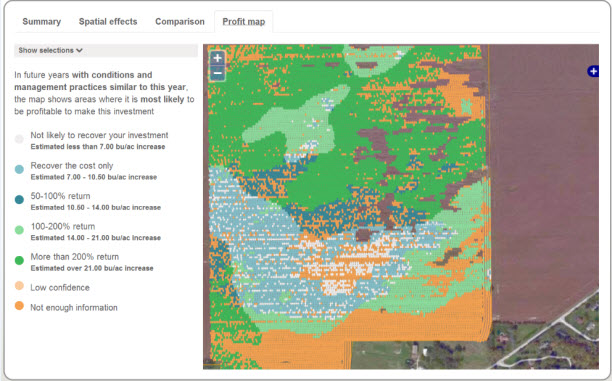The width and height of the screenshot is (612, 381).
Task: Click the gray 'Not likely to recover' swatch
Action: (19, 139)
